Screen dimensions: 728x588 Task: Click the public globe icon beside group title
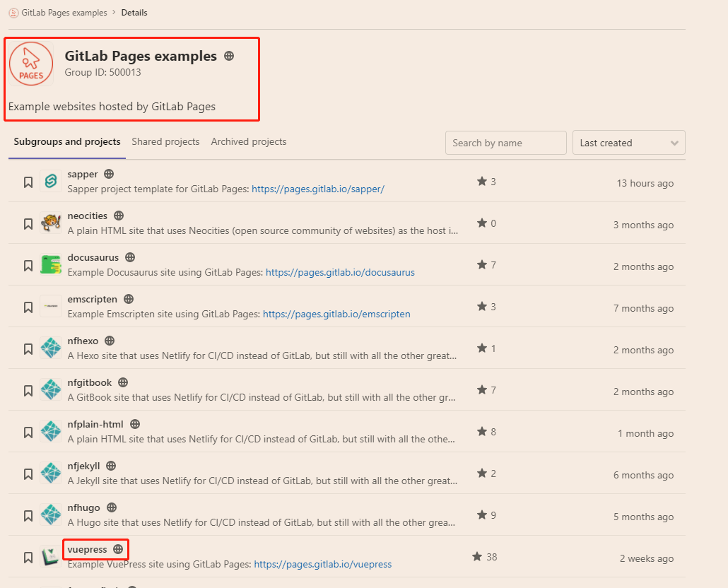tap(229, 56)
